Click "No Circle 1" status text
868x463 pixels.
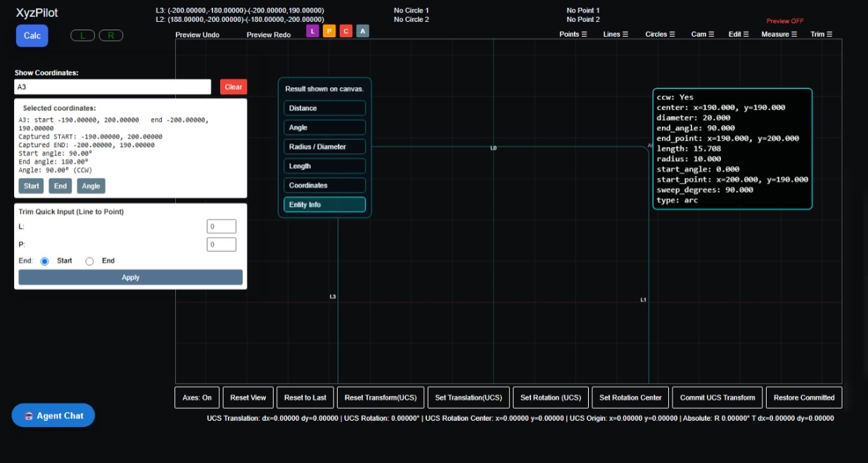[411, 11]
